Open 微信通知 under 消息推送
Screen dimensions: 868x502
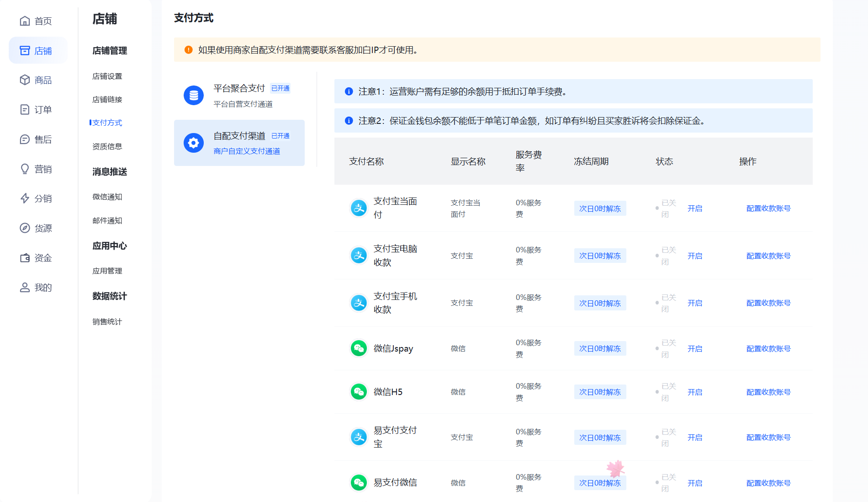[107, 197]
